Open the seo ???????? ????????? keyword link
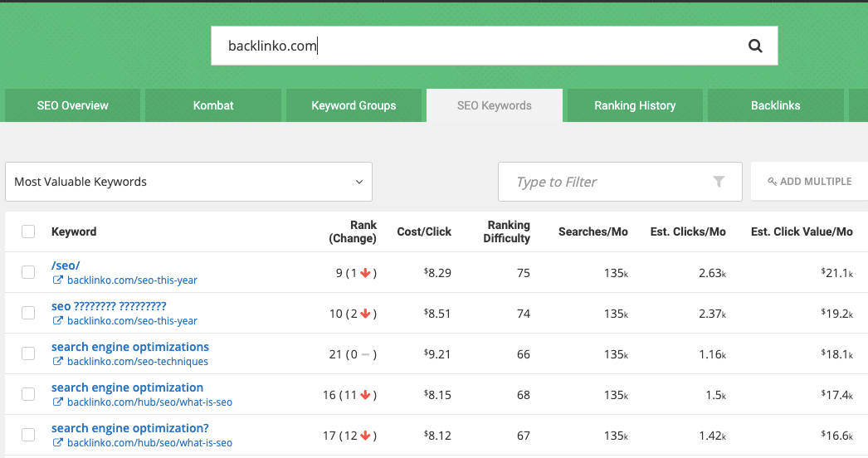Viewport: 868px width, 458px height. click(109, 305)
